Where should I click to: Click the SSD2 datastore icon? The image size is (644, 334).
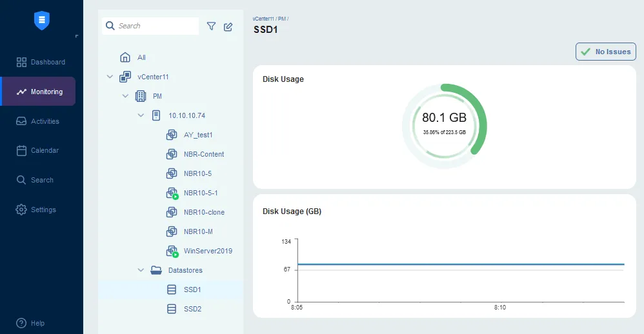pos(172,309)
